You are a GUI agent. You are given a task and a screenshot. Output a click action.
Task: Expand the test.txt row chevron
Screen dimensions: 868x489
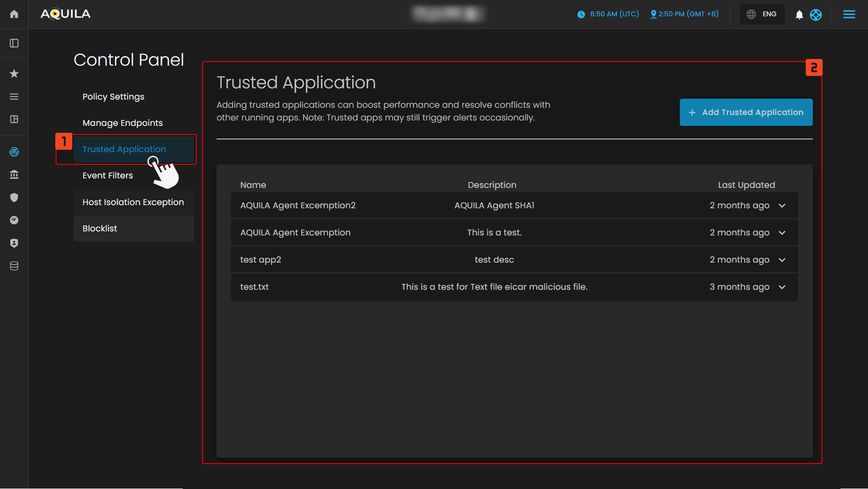tap(782, 287)
